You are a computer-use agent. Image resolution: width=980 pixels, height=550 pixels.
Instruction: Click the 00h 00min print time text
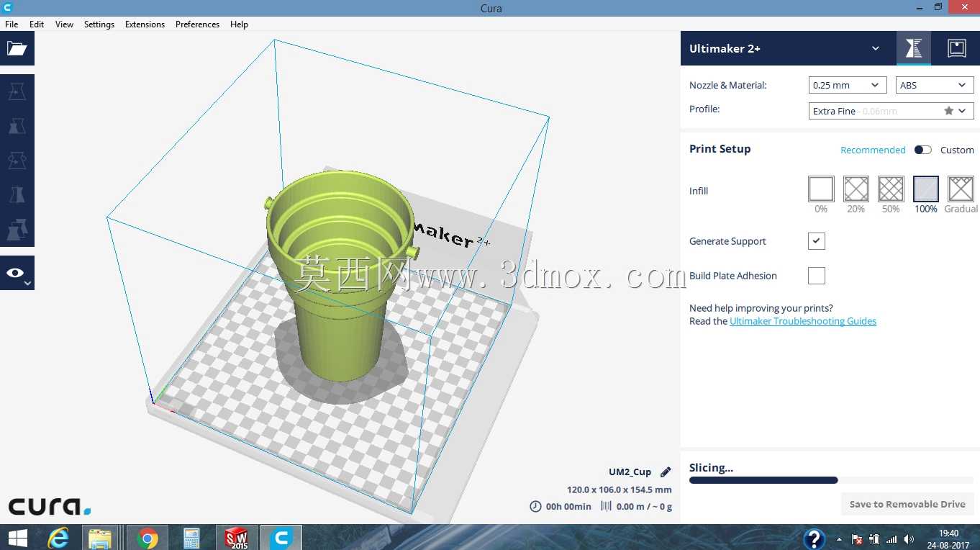coord(568,506)
